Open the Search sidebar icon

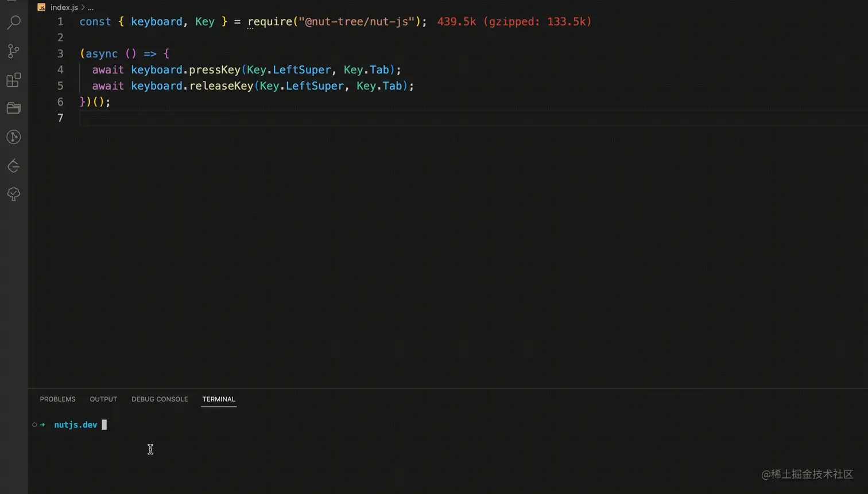click(x=14, y=22)
